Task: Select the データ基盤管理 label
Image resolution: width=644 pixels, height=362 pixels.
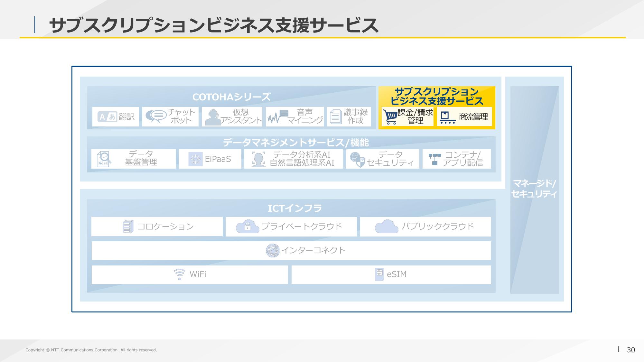Action: coord(141,158)
